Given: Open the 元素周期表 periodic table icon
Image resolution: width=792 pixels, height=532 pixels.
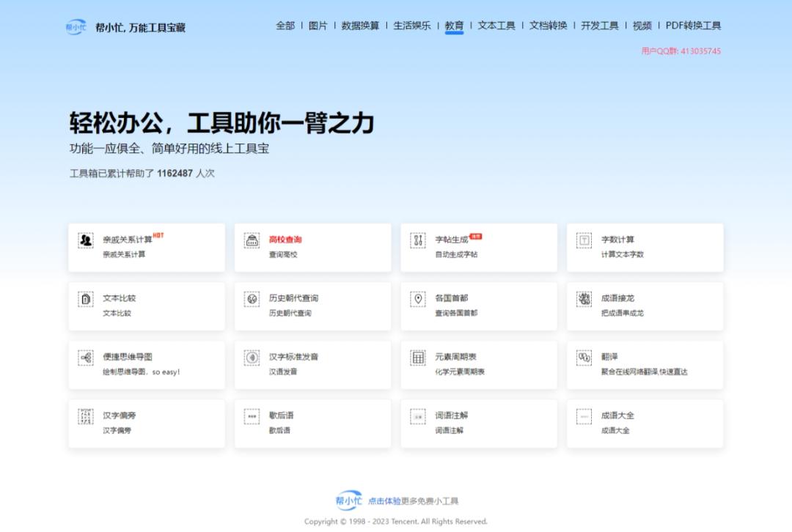Looking at the screenshot, I should tap(418, 358).
